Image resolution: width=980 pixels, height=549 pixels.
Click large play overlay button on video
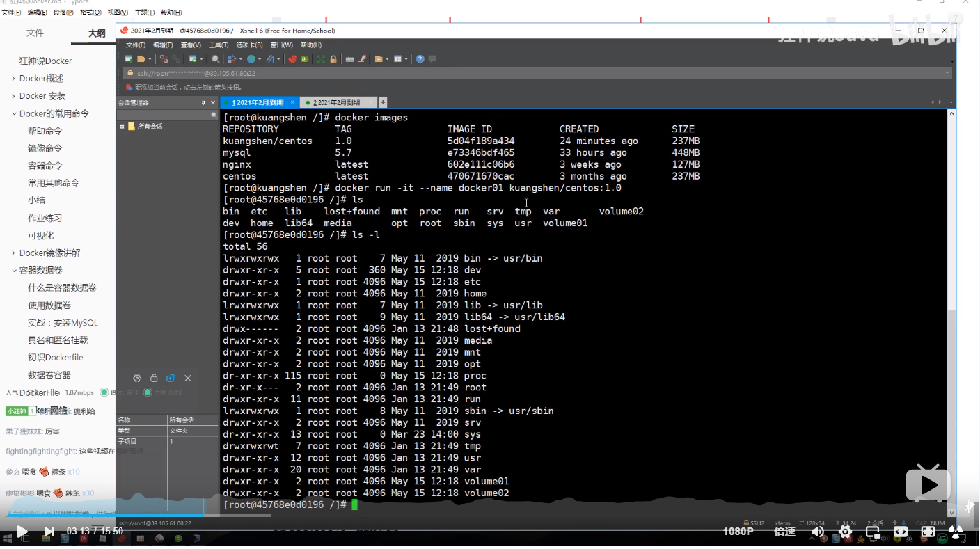[928, 483]
